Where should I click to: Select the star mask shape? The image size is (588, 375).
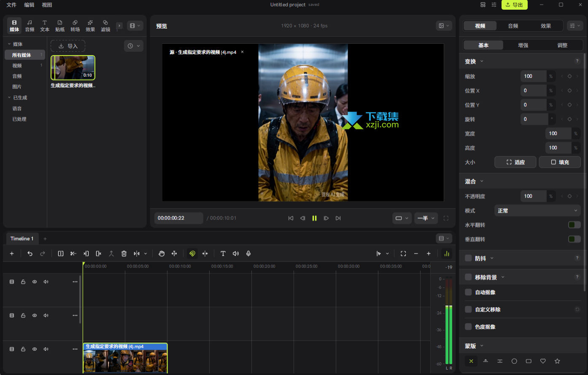557,361
